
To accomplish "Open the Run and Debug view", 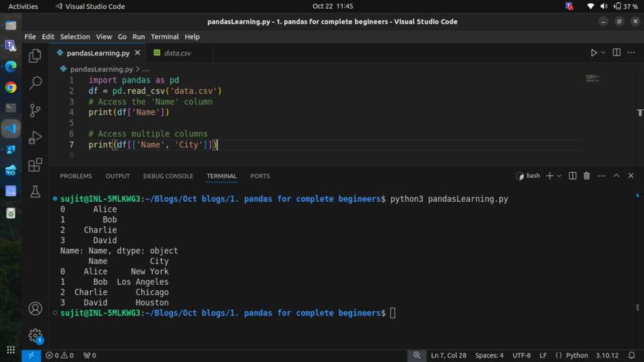I will click(x=35, y=137).
